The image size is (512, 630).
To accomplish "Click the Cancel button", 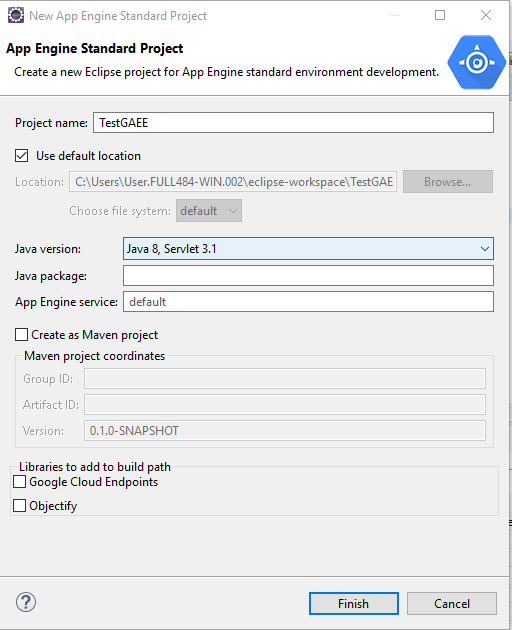I will click(452, 603).
